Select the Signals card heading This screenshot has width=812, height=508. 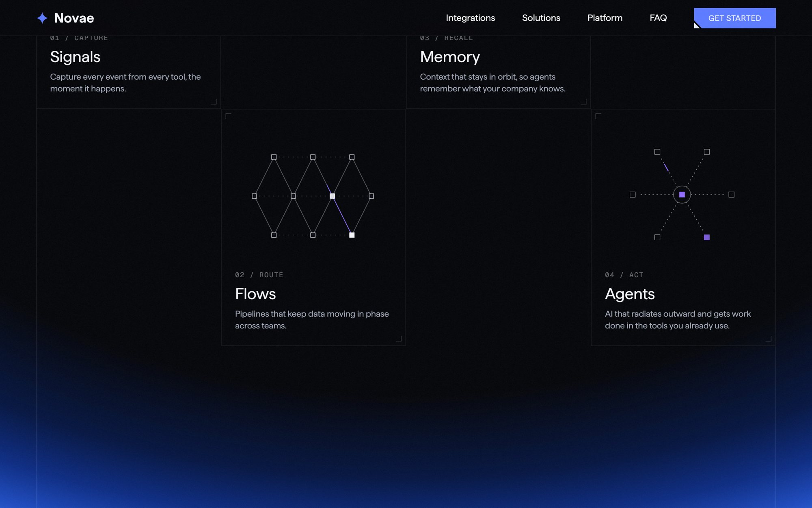(x=75, y=57)
